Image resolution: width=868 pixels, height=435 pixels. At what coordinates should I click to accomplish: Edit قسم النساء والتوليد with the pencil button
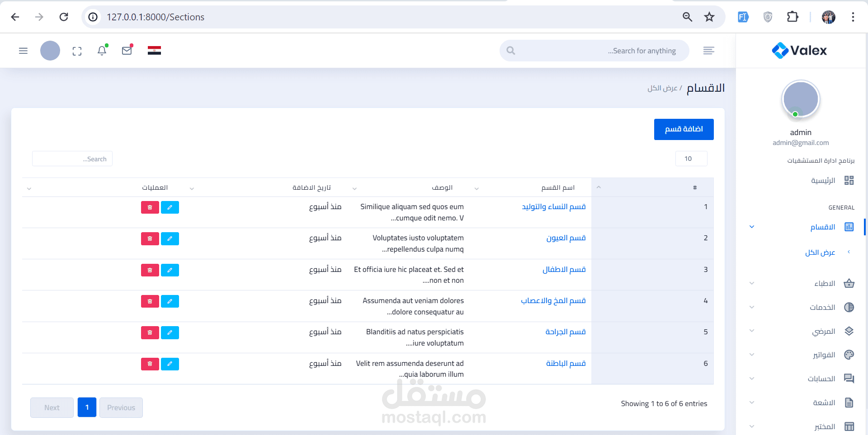pyautogui.click(x=170, y=207)
